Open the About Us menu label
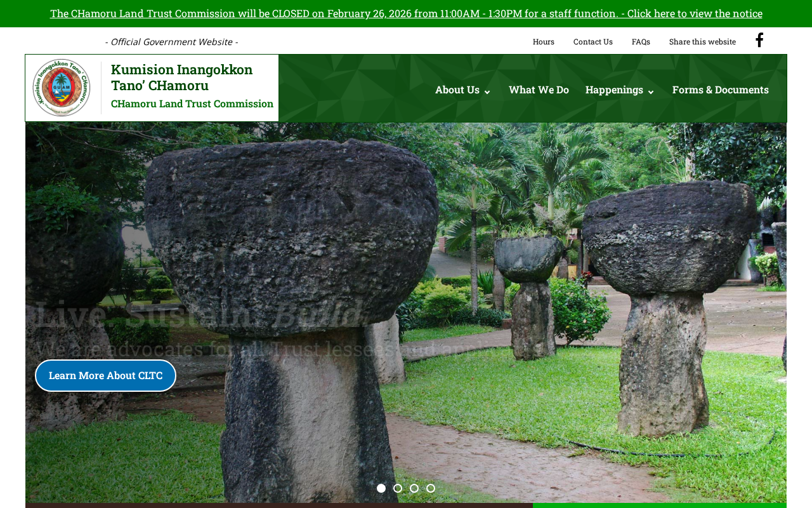The image size is (812, 508). [x=457, y=90]
